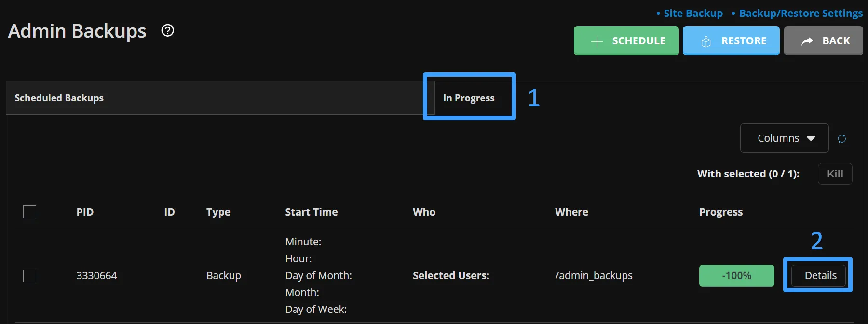Click the Where column header
The width and height of the screenshot is (868, 324).
571,212
